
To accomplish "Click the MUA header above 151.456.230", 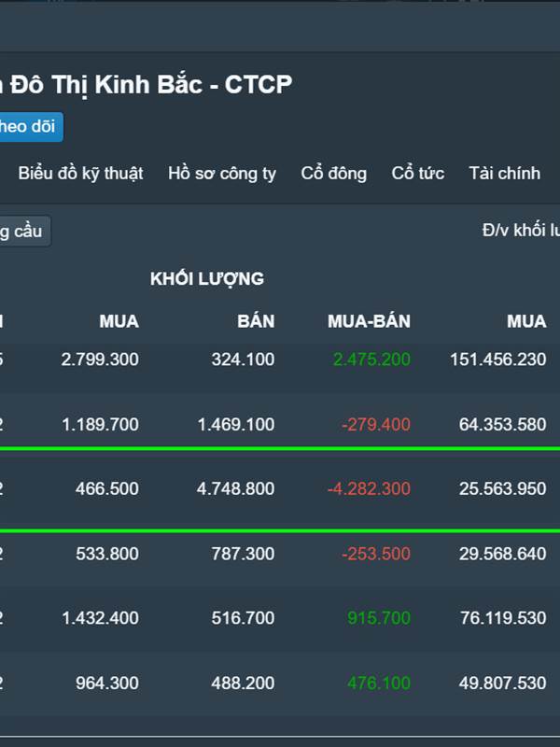I will (526, 321).
